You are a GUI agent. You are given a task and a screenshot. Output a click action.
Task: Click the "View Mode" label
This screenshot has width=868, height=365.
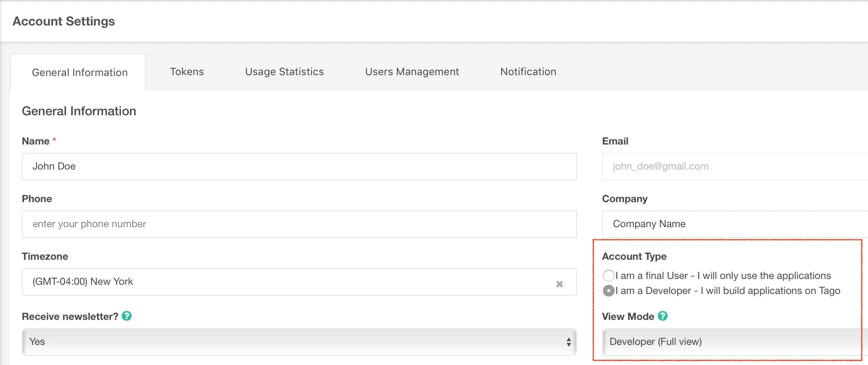(x=628, y=317)
